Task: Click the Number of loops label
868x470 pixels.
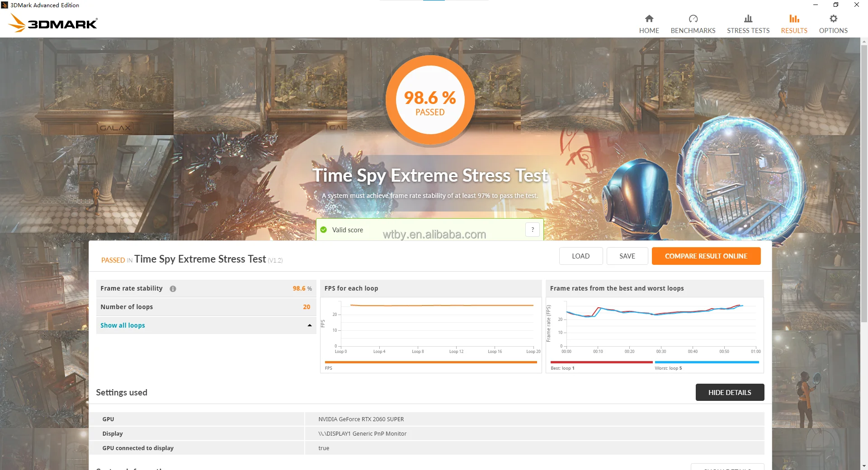Action: click(127, 307)
